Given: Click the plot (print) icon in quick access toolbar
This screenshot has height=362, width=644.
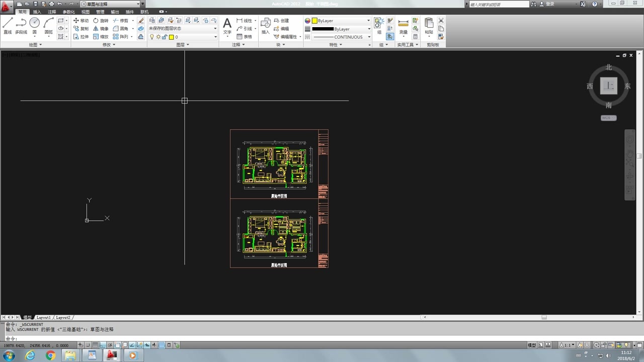Looking at the screenshot, I should tap(51, 4).
